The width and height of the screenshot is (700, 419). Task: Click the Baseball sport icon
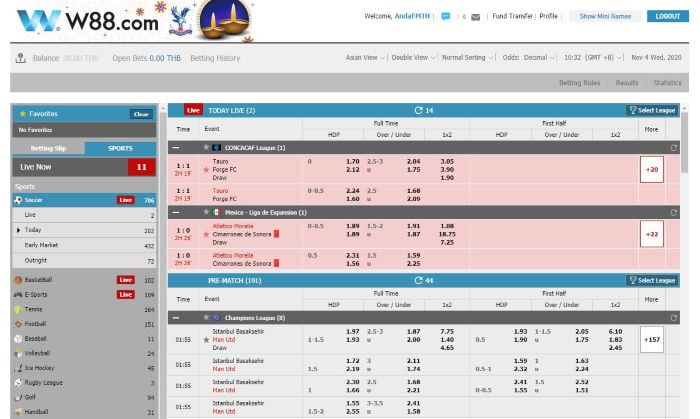(18, 339)
